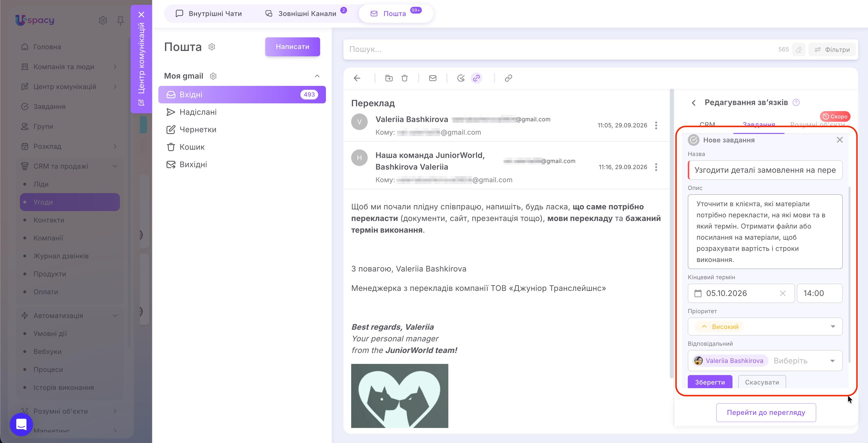
Task: Move the email to a folder via toolbar icon
Action: click(x=389, y=78)
